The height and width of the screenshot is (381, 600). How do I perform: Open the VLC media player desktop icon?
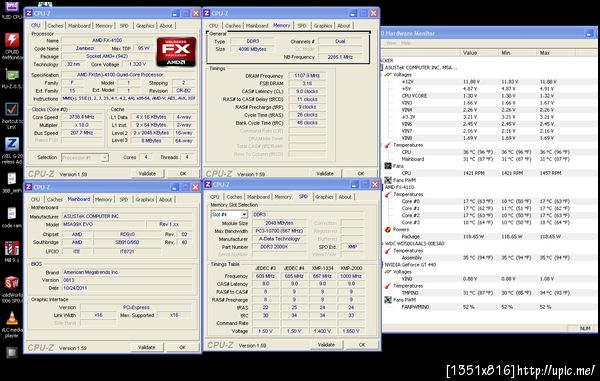[11, 319]
